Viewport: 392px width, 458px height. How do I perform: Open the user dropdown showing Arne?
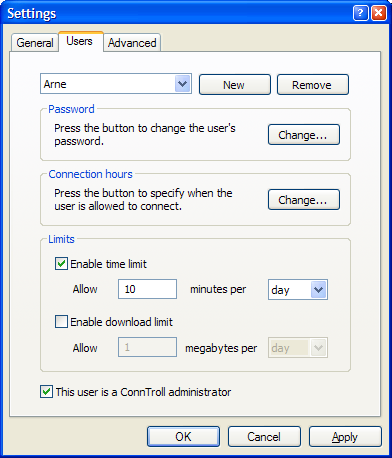(x=116, y=84)
